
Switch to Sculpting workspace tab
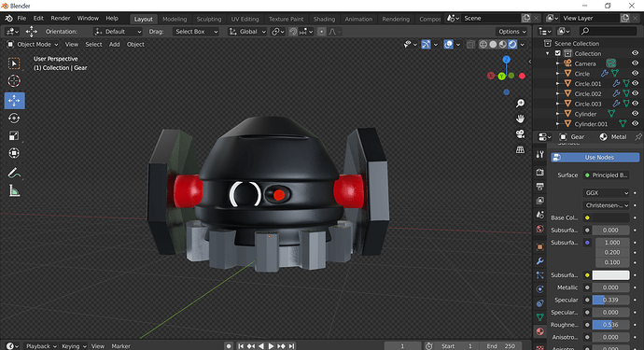point(209,19)
